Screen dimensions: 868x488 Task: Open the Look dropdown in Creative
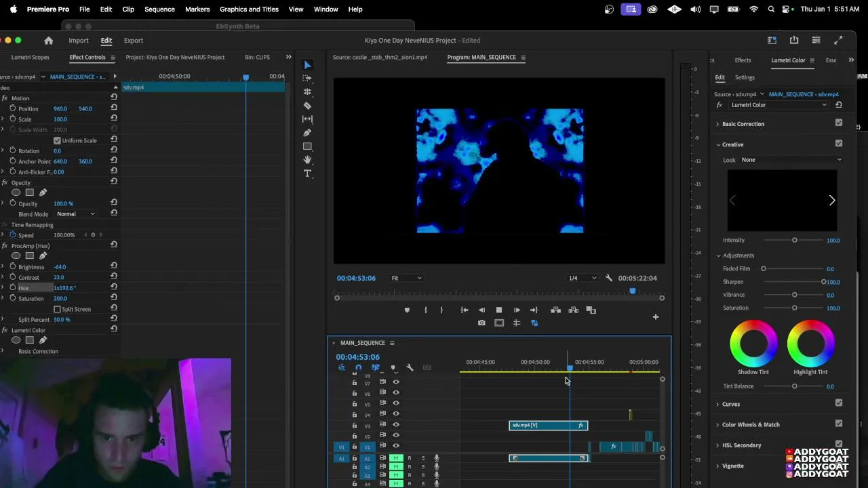791,160
